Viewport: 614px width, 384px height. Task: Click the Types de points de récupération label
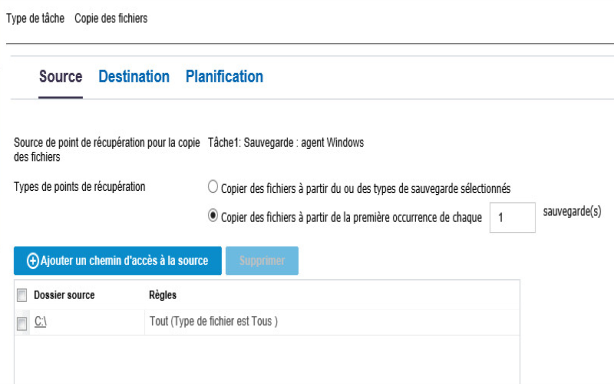tap(79, 187)
